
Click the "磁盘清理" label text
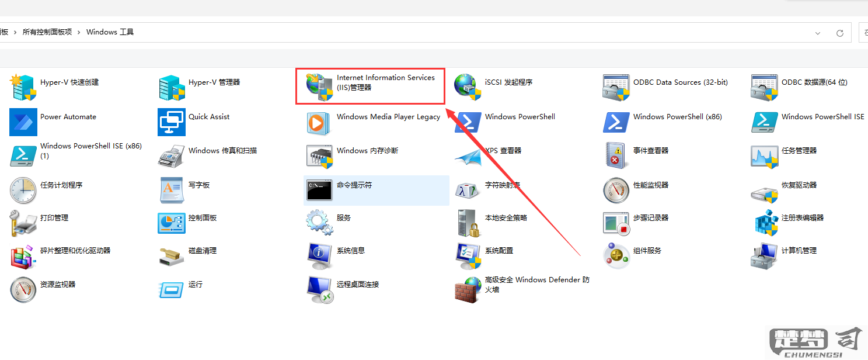pos(203,251)
